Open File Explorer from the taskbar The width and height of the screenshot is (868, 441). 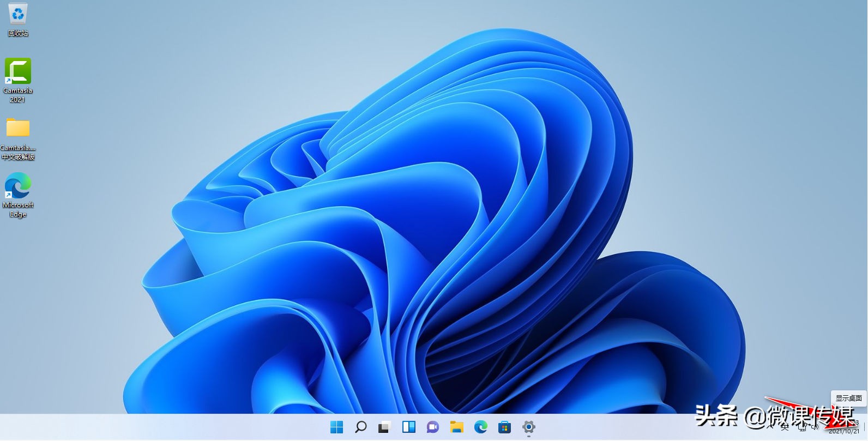coord(457,427)
